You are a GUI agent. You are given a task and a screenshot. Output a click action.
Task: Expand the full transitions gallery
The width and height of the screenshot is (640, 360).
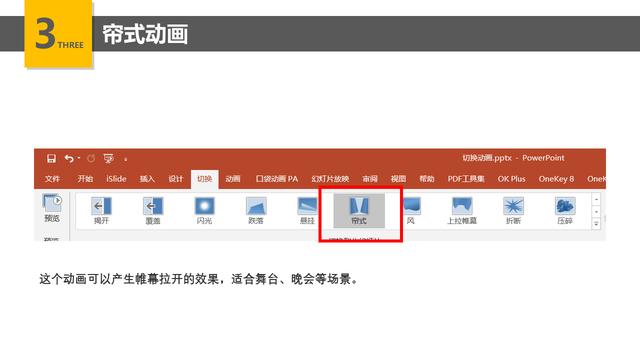596,224
